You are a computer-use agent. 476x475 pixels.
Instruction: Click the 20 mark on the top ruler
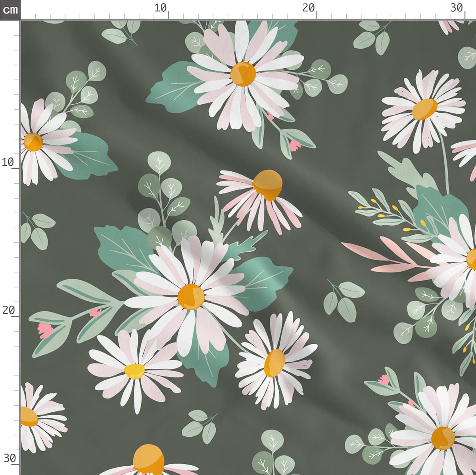coord(309,8)
